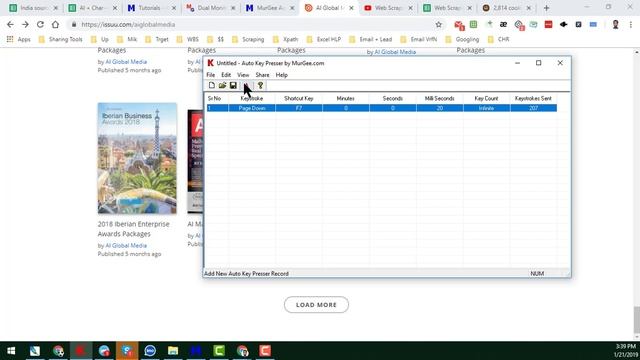Open a new Chrome tab with the plus button
The height and width of the screenshot is (360, 640).
547,8
